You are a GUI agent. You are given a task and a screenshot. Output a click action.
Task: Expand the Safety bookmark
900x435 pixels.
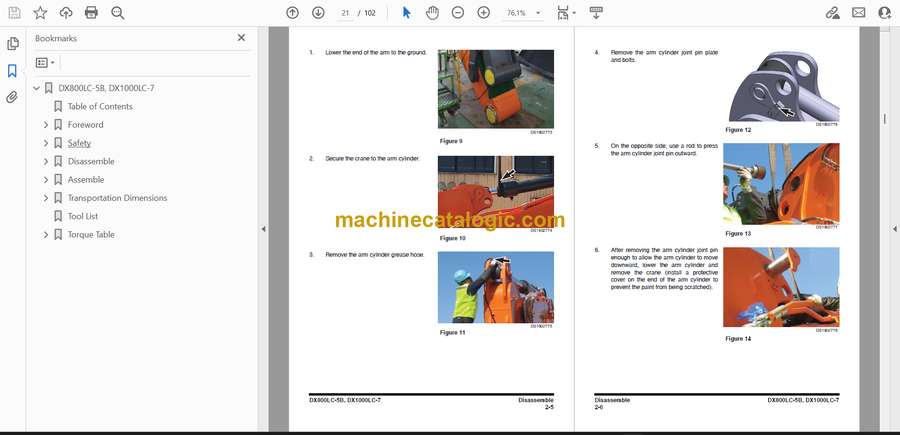pos(46,143)
